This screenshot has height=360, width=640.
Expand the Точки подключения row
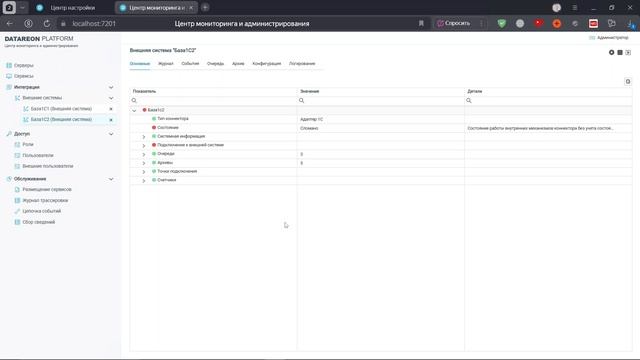click(x=144, y=172)
